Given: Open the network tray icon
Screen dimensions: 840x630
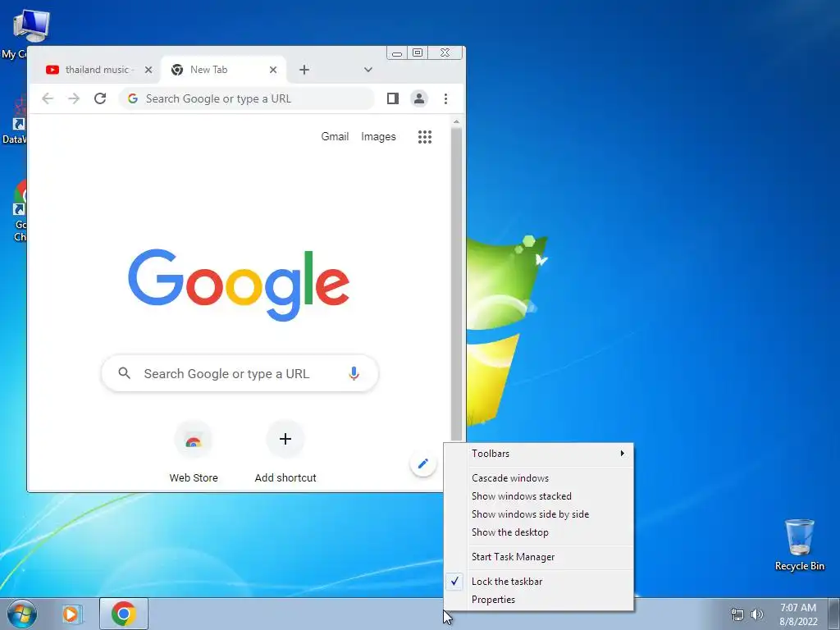Looking at the screenshot, I should [737, 614].
